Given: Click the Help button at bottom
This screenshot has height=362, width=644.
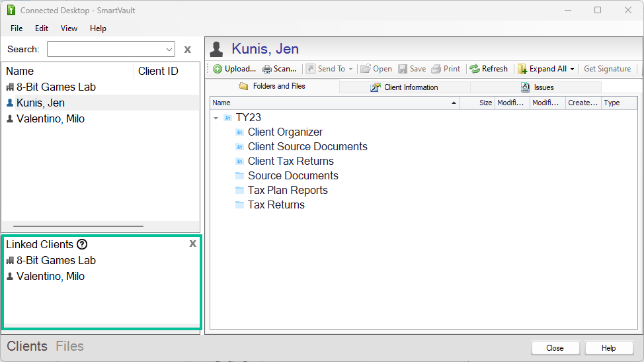Looking at the screenshot, I should tap(609, 348).
